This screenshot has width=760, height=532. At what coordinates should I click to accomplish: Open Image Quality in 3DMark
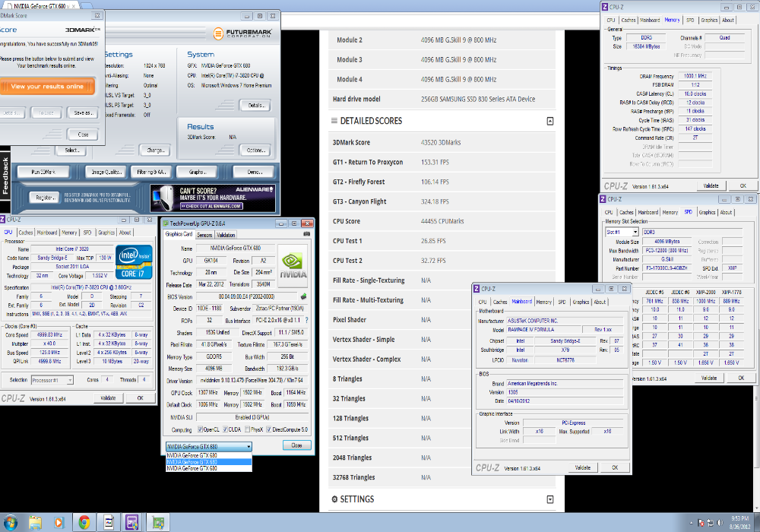click(106, 172)
